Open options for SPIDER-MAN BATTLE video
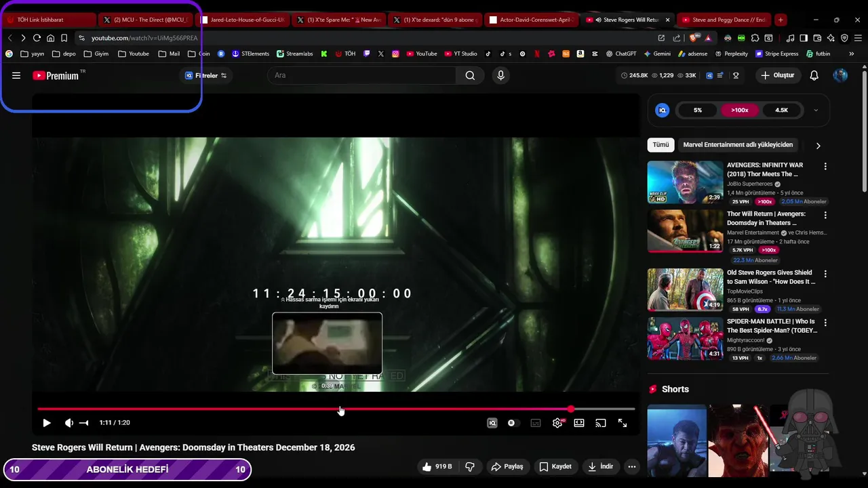Image resolution: width=868 pixels, height=488 pixels. [x=825, y=323]
